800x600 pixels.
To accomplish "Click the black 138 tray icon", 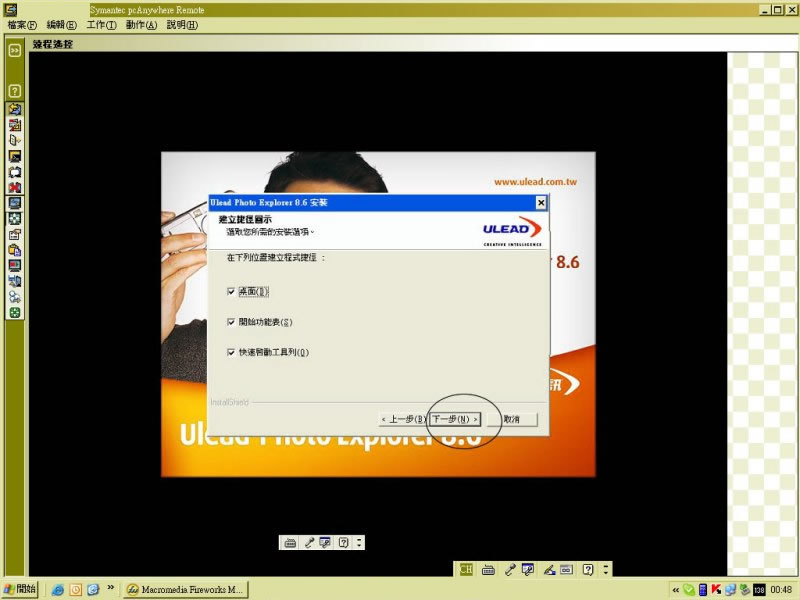I will [x=759, y=590].
